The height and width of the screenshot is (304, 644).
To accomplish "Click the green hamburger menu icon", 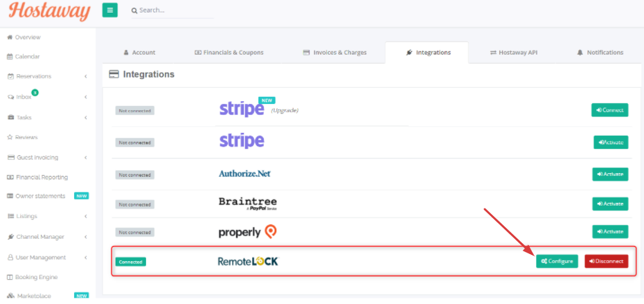I will tap(109, 10).
